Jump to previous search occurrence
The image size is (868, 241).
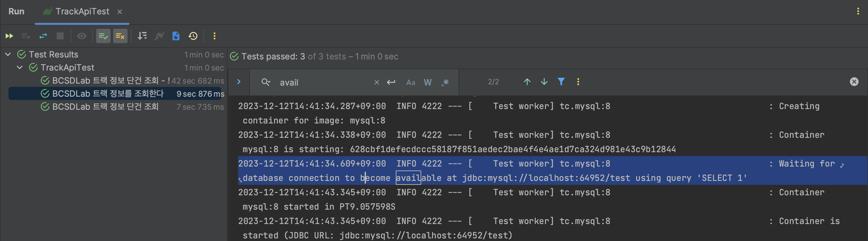[527, 82]
